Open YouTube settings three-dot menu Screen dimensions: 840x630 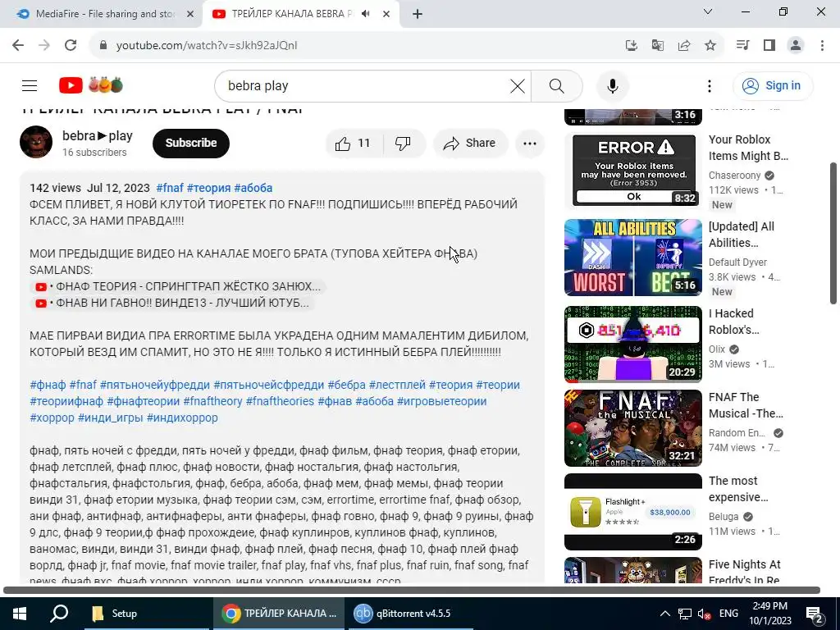710,85
